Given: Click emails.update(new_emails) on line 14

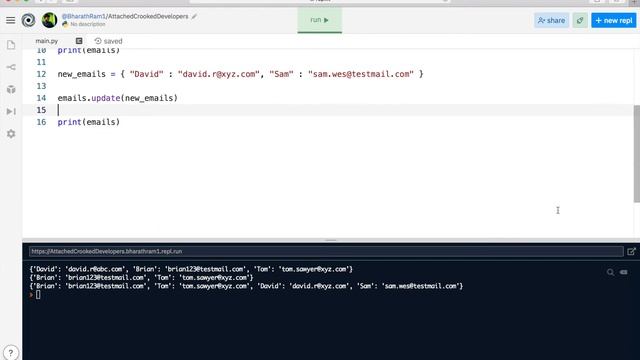Looking at the screenshot, I should (x=118, y=98).
